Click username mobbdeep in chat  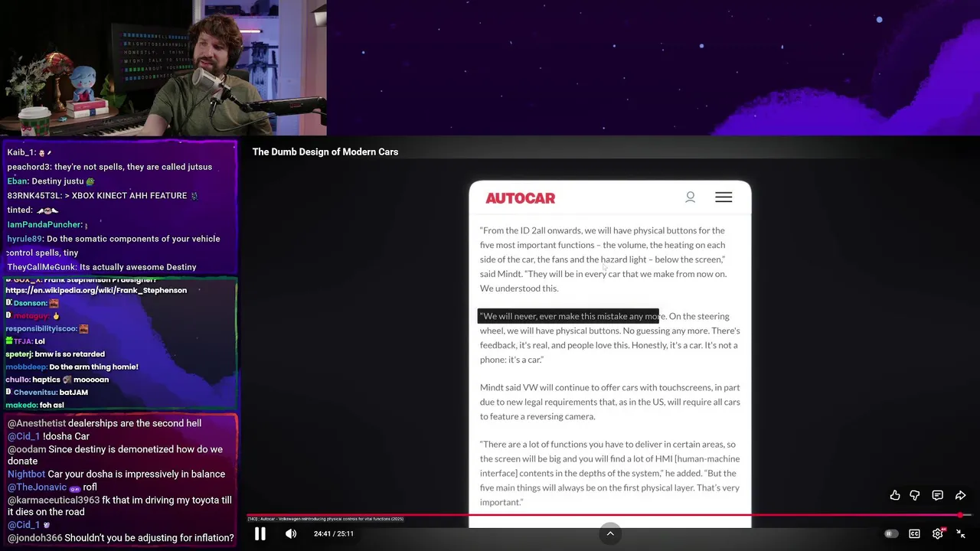pyautogui.click(x=26, y=367)
